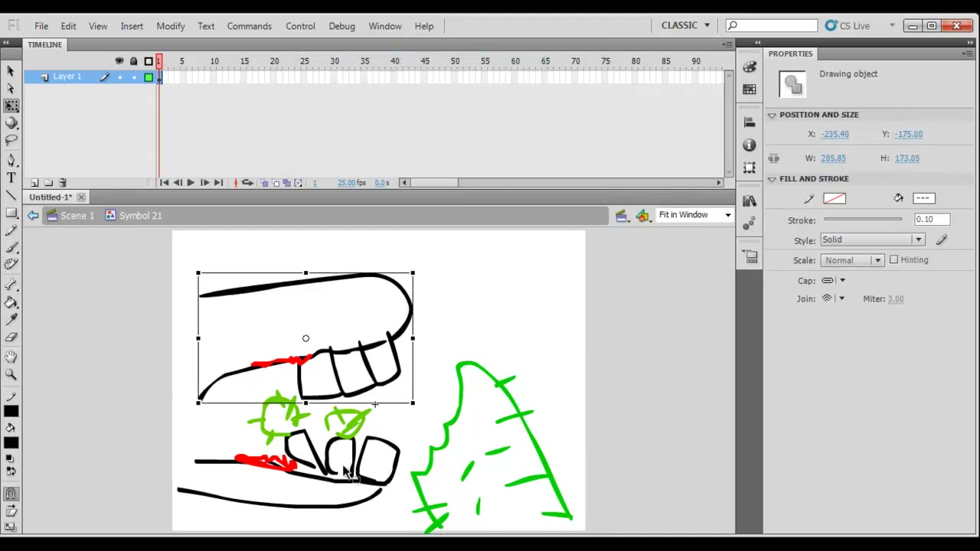980x551 pixels.
Task: Open the stroke Style dropdown
Action: tap(872, 240)
